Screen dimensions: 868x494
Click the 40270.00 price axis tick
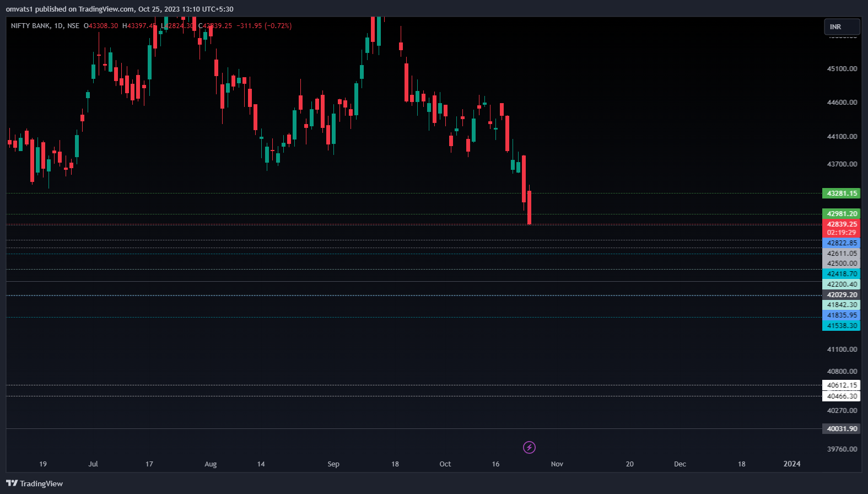pos(842,411)
